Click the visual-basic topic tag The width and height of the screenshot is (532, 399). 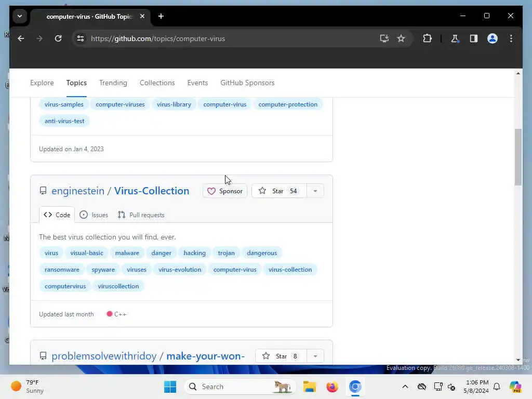coord(87,253)
